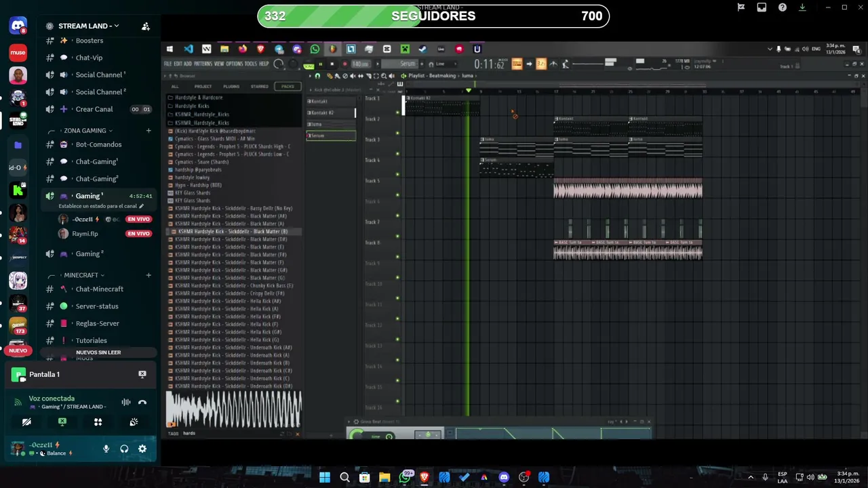The width and height of the screenshot is (868, 488).
Task: Collapse the MINECRAFT category
Action: [x=84, y=275]
